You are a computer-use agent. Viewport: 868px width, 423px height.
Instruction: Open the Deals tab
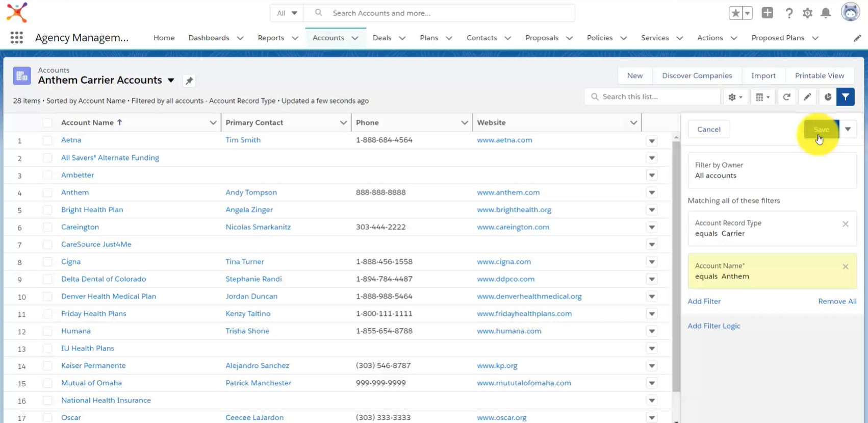[x=382, y=38]
